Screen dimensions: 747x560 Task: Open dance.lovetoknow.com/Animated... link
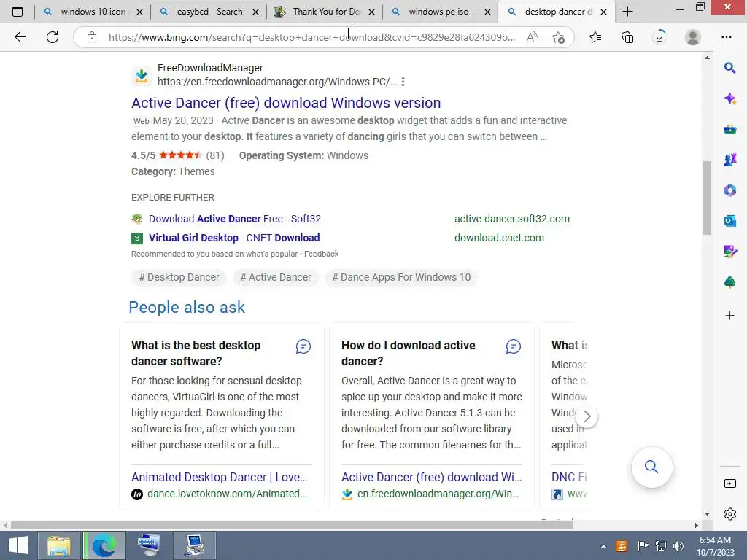click(227, 494)
